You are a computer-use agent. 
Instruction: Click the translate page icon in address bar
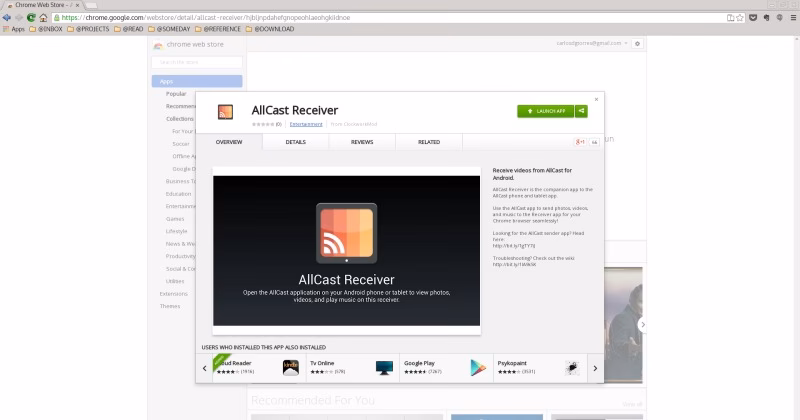pos(730,17)
